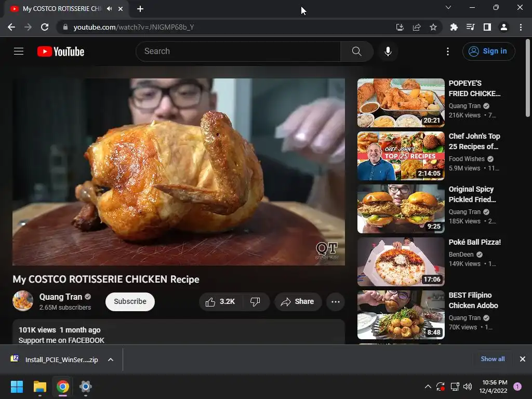Click the address bar URL
Viewport: 532px width, 399px height.
(x=134, y=27)
